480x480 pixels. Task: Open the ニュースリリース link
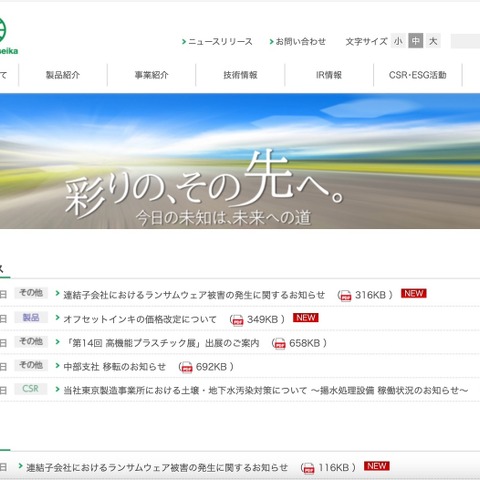[220, 42]
